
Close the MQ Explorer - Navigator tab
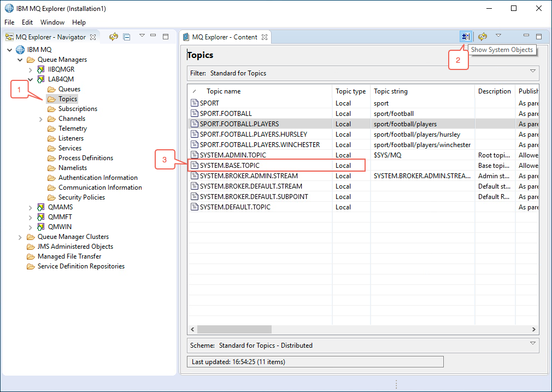click(x=93, y=37)
